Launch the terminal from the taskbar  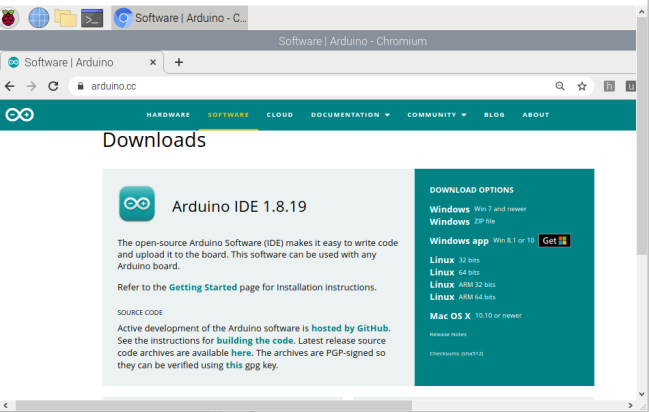[x=92, y=17]
